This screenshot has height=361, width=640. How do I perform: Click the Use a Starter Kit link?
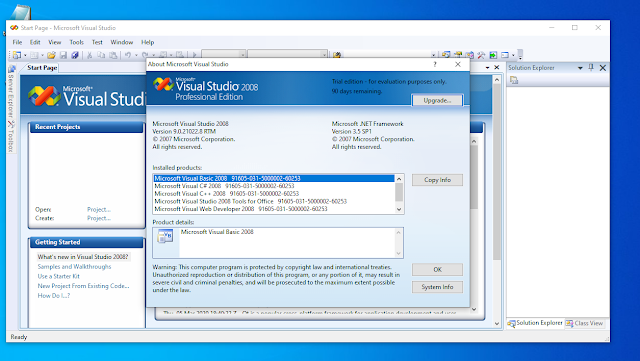(x=58, y=276)
